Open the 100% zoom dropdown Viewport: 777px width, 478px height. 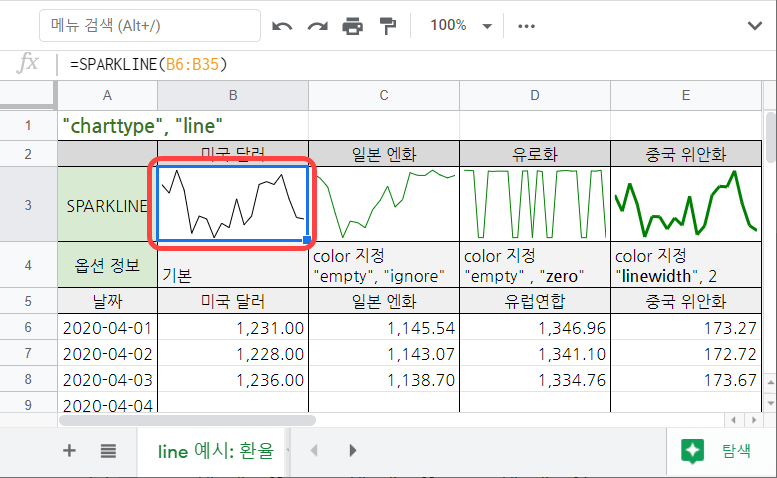tap(460, 26)
